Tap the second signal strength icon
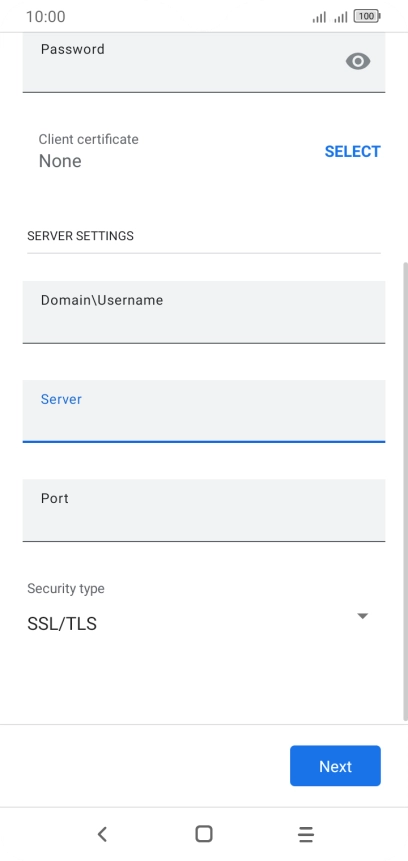The width and height of the screenshot is (408, 861). point(341,17)
